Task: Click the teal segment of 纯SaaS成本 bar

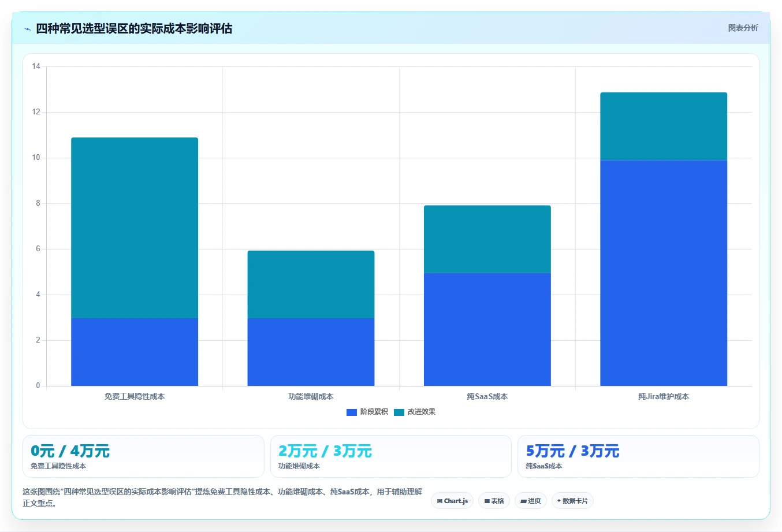Action: [487, 239]
